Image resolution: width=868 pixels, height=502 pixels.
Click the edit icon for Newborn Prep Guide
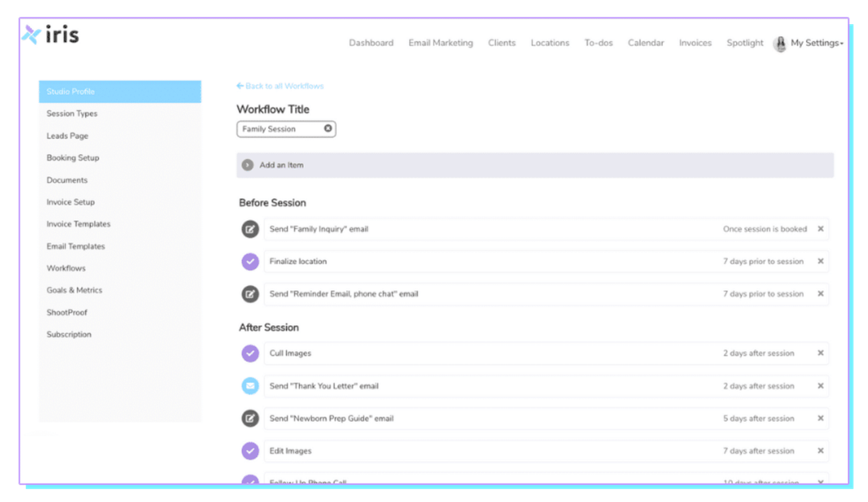coord(250,418)
